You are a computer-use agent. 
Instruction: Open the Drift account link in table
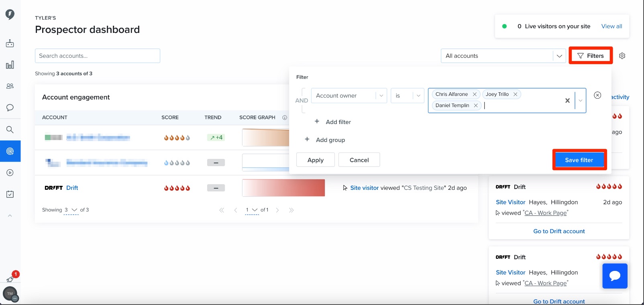(72, 188)
